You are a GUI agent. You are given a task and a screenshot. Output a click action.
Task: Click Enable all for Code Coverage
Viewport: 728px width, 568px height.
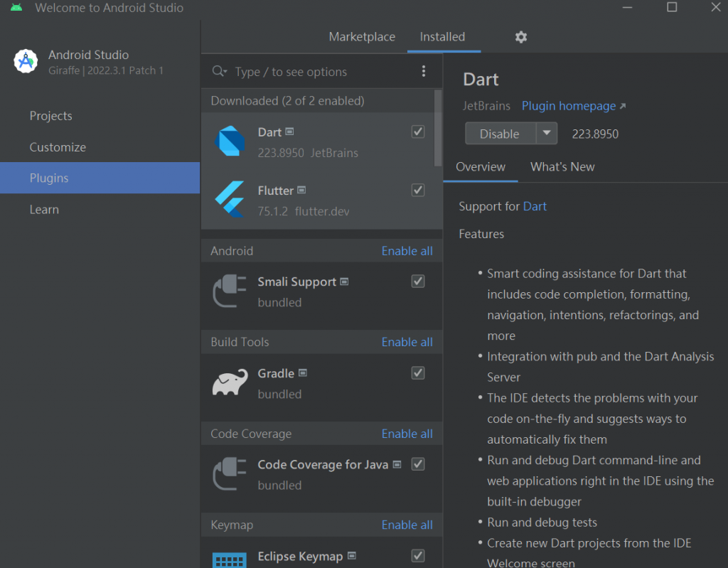(x=407, y=434)
